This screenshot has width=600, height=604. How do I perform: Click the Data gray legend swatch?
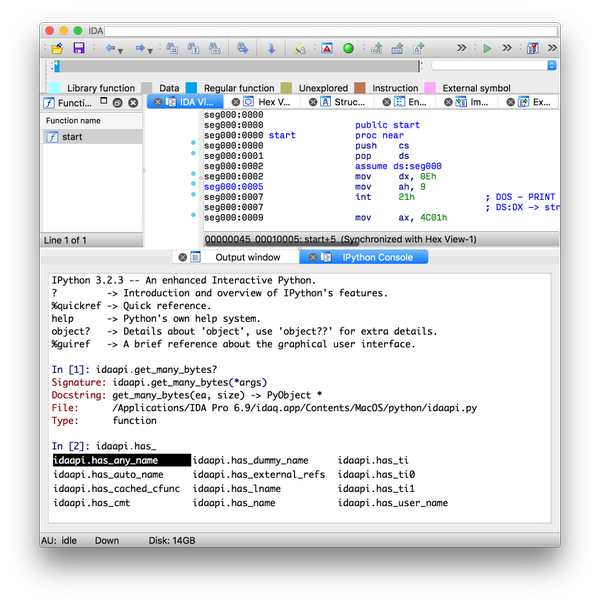pyautogui.click(x=147, y=88)
